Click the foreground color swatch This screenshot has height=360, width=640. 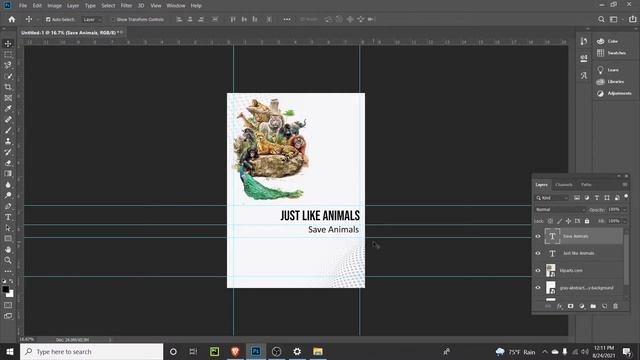tap(6, 289)
